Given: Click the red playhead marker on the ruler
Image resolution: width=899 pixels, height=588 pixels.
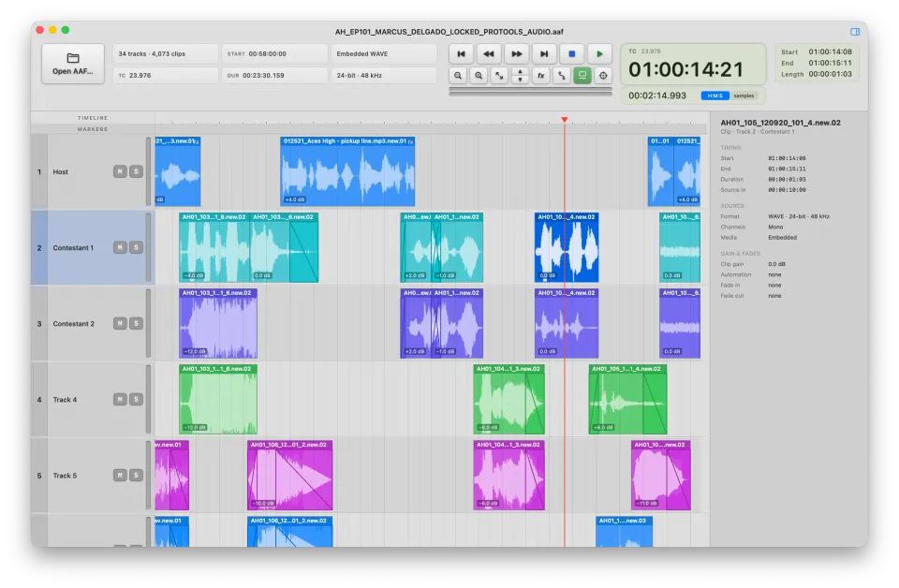Looking at the screenshot, I should [x=565, y=120].
